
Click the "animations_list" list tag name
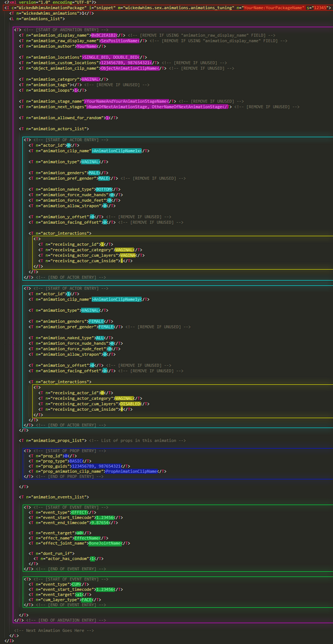(x=42, y=19)
